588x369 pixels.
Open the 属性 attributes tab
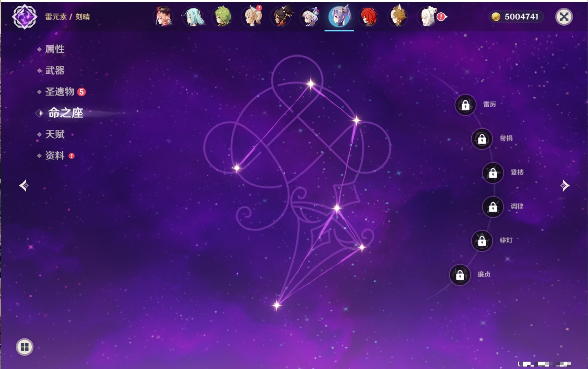coord(55,49)
